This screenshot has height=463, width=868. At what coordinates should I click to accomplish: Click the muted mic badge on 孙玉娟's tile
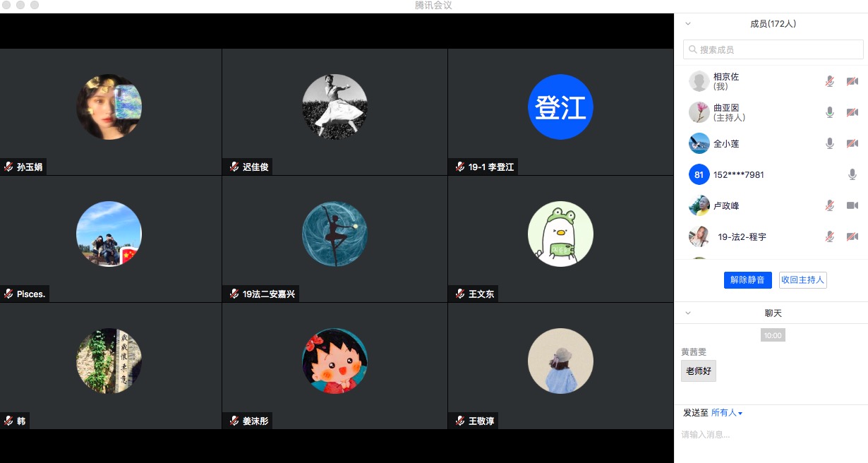(x=8, y=167)
